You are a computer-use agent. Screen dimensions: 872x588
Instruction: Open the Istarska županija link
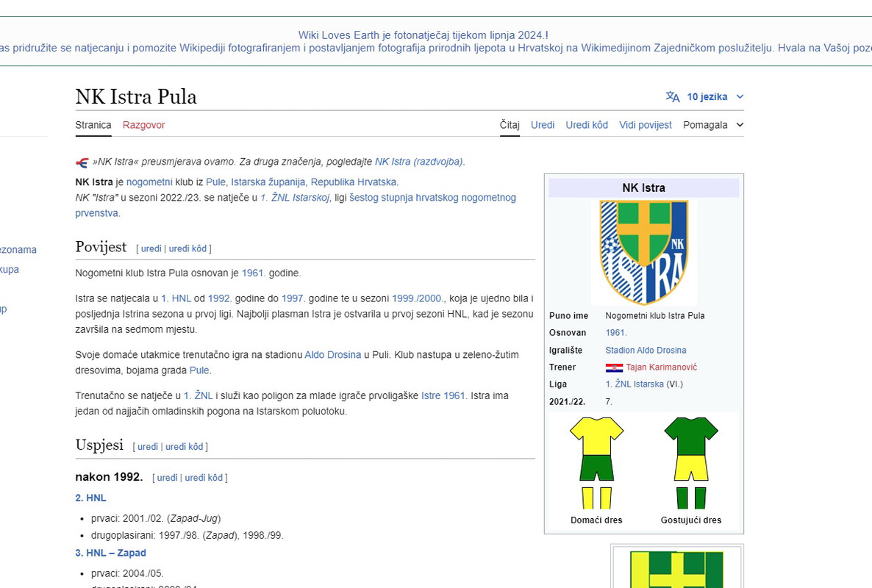tap(268, 182)
